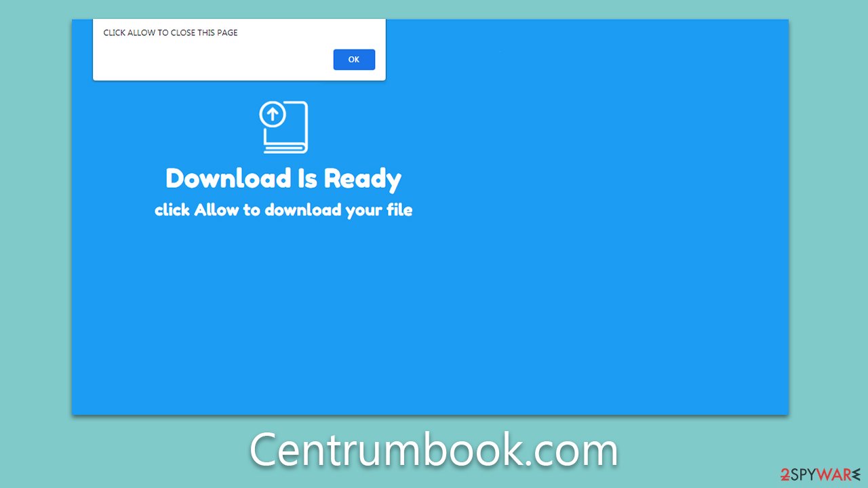Click the white dialog box area
Viewport: 868px width, 488px height.
[239, 49]
